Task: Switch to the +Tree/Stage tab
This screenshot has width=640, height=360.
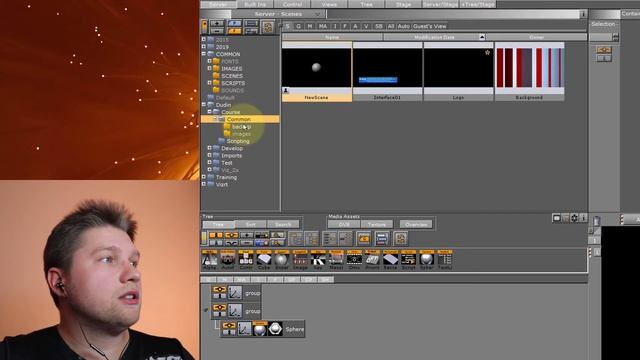Action: click(x=478, y=4)
